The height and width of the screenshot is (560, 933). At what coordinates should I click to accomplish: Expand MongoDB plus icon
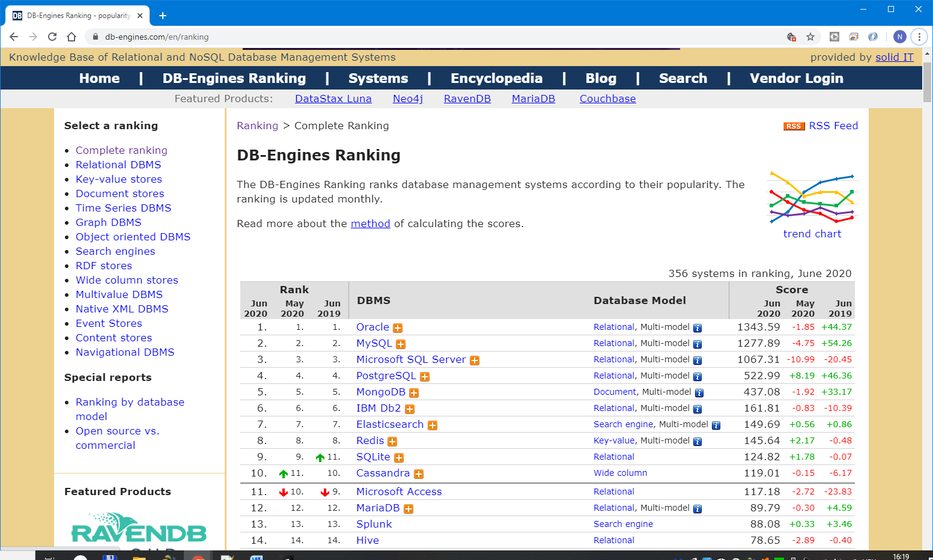414,393
